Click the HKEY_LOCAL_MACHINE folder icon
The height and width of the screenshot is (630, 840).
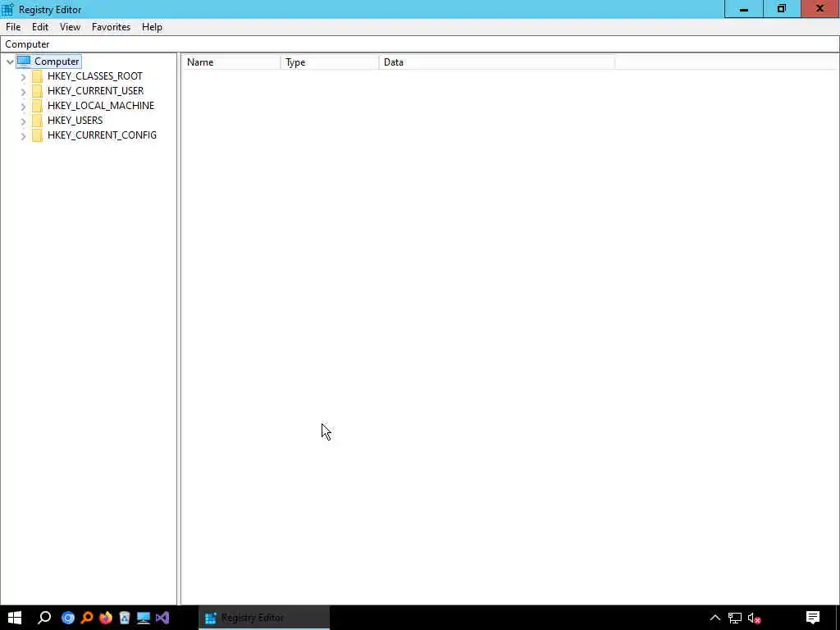tap(37, 106)
